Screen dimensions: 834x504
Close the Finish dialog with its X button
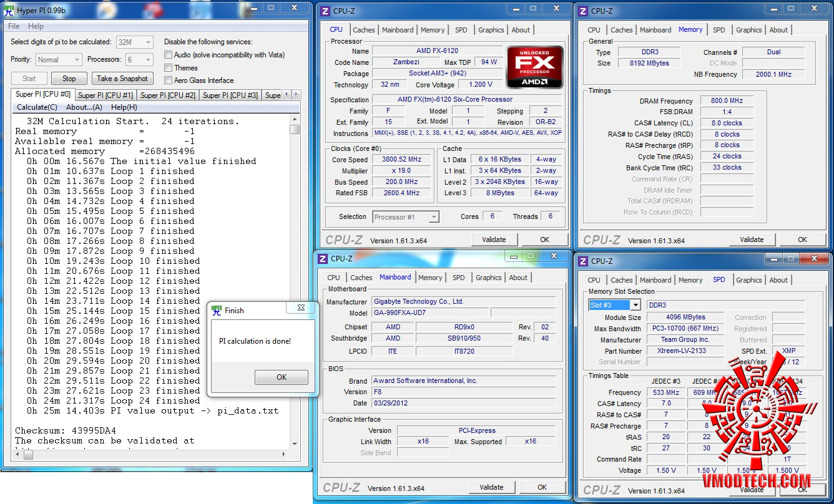301,308
